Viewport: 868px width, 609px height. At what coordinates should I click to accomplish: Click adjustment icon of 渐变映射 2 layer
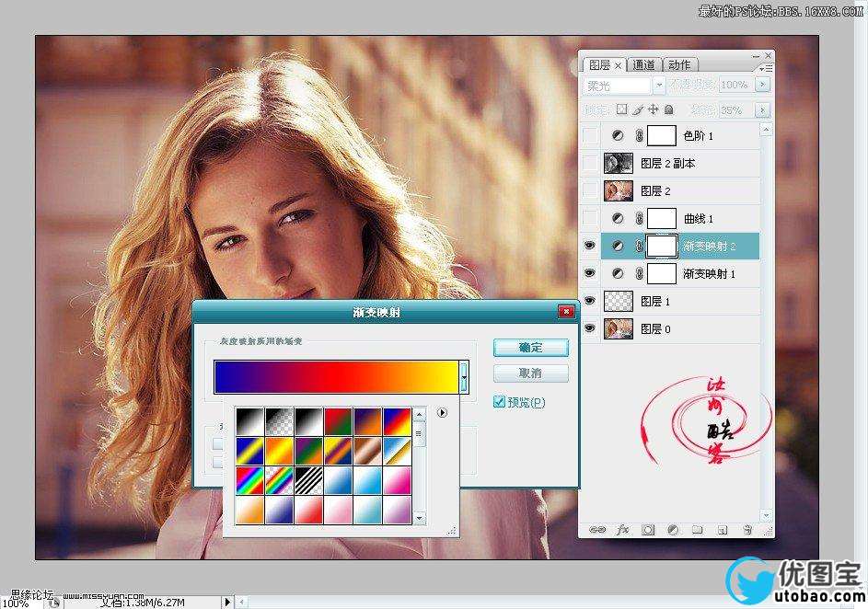[618, 247]
